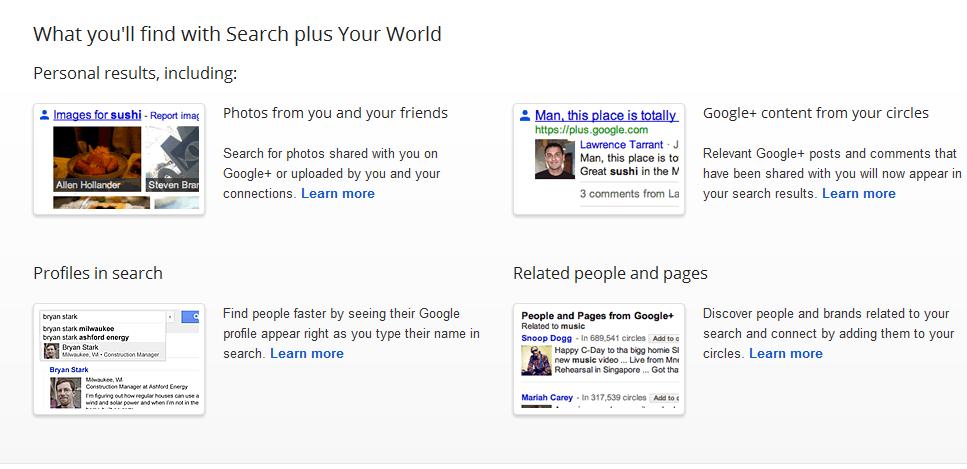
Task: Click the plus.google.com green URL
Action: tap(591, 130)
